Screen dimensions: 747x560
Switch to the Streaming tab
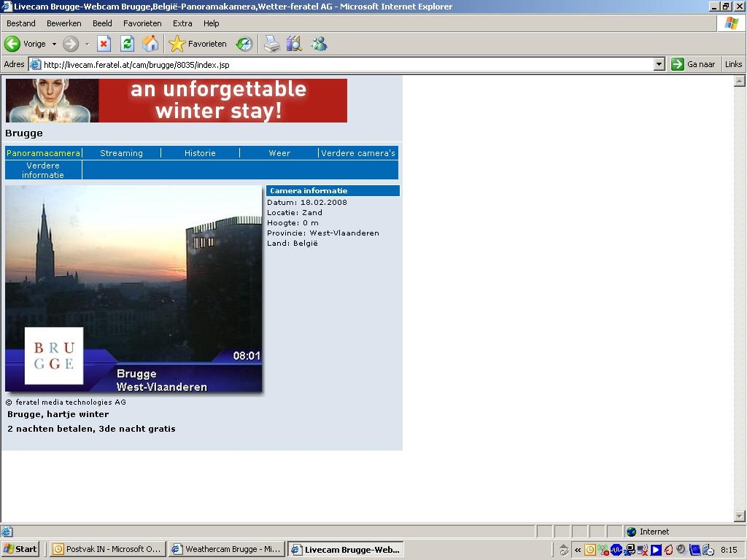pyautogui.click(x=122, y=153)
